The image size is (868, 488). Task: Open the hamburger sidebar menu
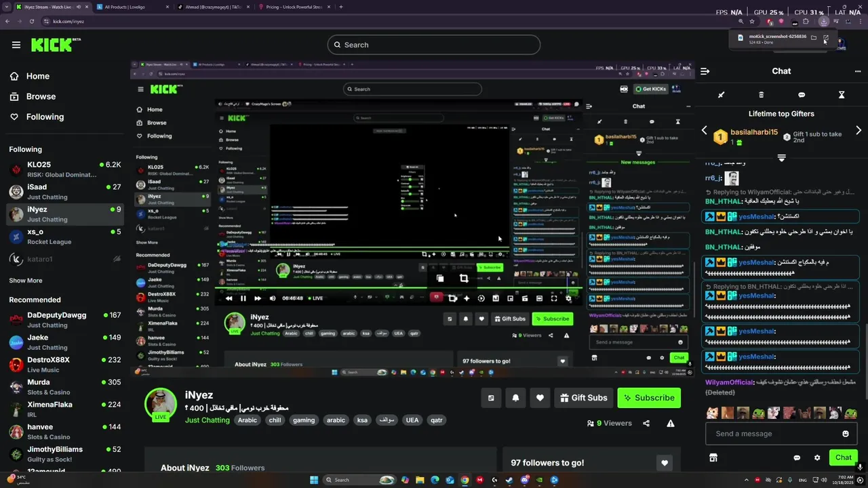click(16, 45)
